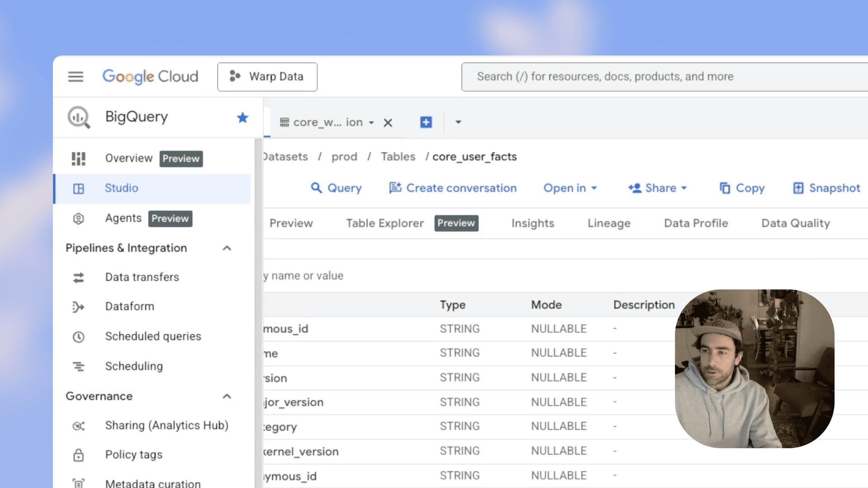Click the Dataform icon
Screen dimensions: 868x488
click(79, 307)
